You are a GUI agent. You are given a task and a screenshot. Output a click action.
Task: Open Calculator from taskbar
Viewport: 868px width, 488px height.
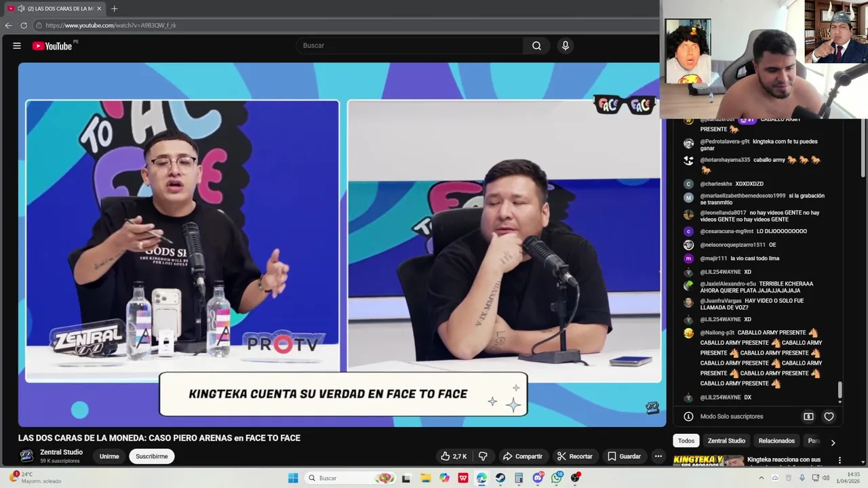[519, 478]
